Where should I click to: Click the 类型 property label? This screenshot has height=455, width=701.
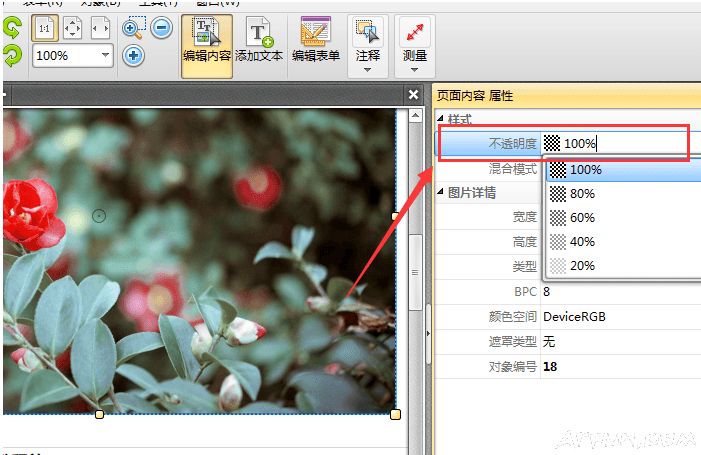[525, 267]
